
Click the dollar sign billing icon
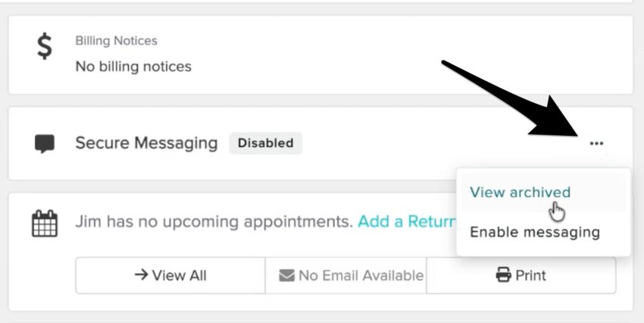45,47
